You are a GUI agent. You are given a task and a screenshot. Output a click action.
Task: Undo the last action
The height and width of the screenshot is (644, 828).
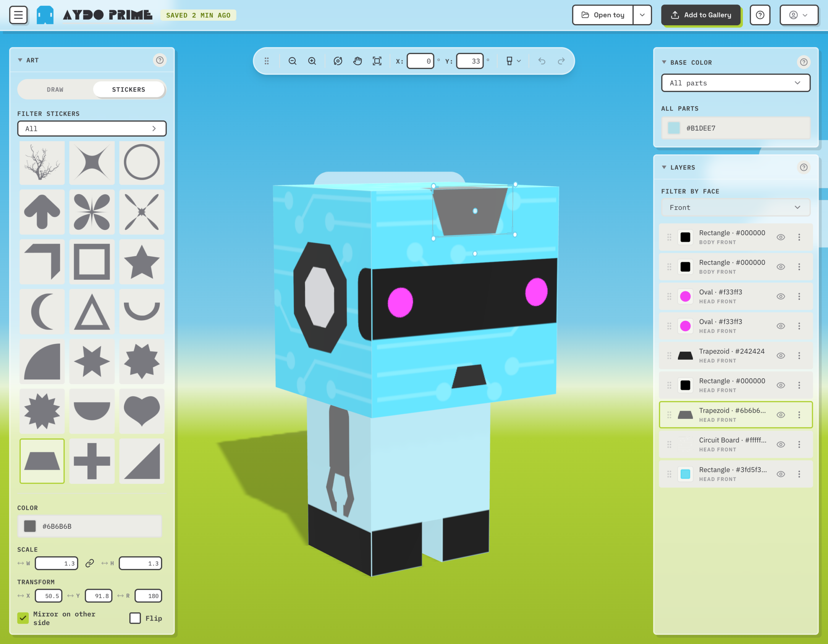[x=542, y=61]
